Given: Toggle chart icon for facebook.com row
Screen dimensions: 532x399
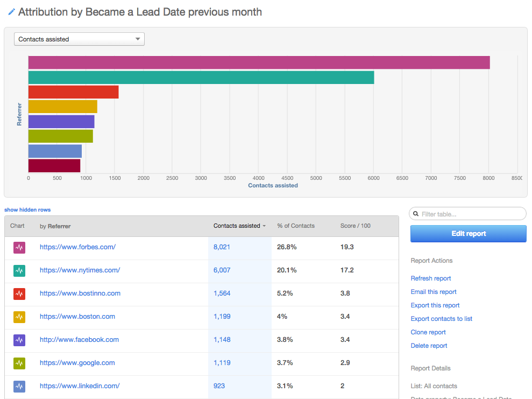Looking at the screenshot, I should 19,340.
